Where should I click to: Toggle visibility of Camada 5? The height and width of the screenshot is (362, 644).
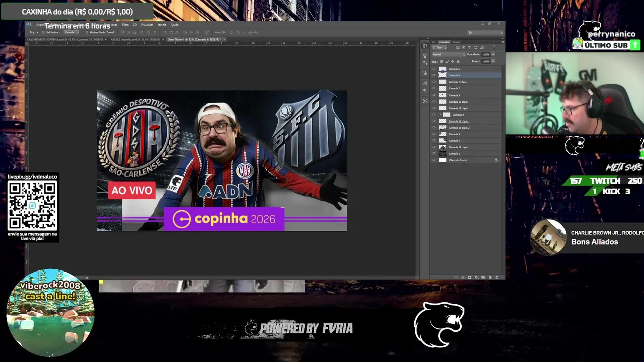pyautogui.click(x=434, y=134)
